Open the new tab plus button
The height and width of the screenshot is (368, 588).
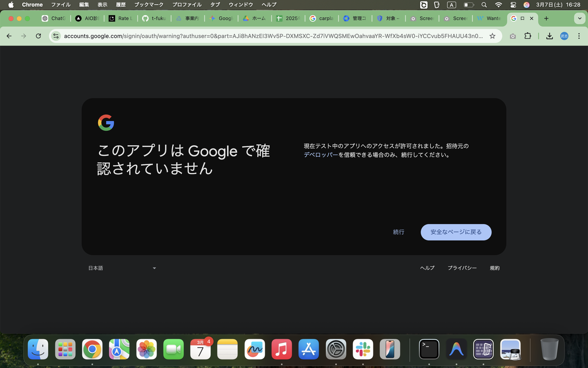(x=546, y=18)
